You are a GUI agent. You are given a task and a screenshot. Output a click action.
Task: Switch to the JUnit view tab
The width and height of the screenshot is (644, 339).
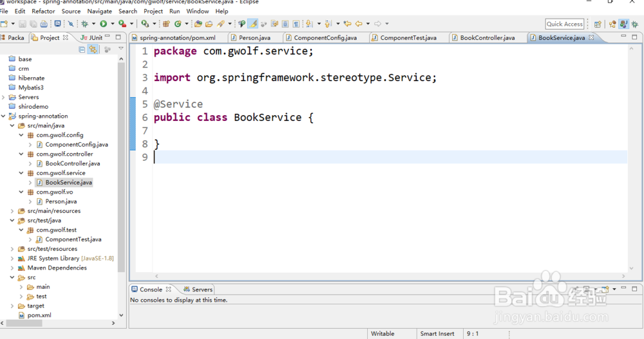[91, 38]
